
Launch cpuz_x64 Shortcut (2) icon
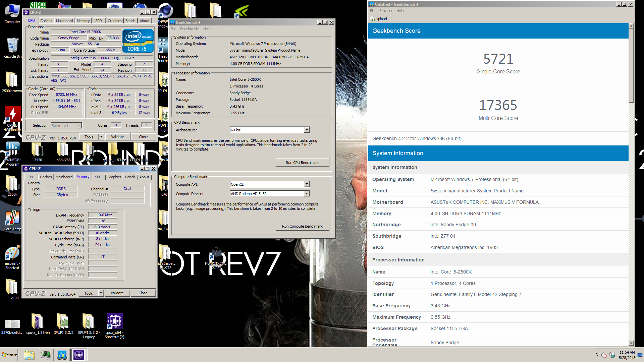(x=114, y=326)
